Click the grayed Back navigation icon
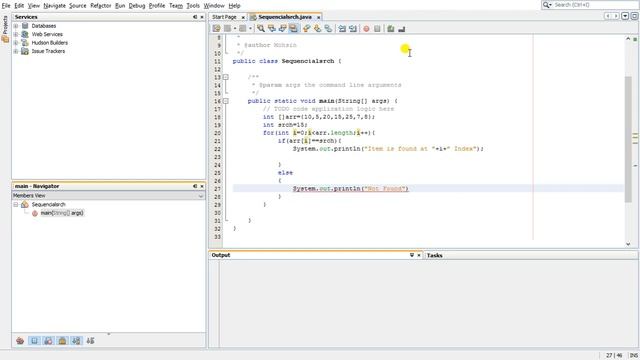Viewport: 640px width, 360px height. [227, 29]
